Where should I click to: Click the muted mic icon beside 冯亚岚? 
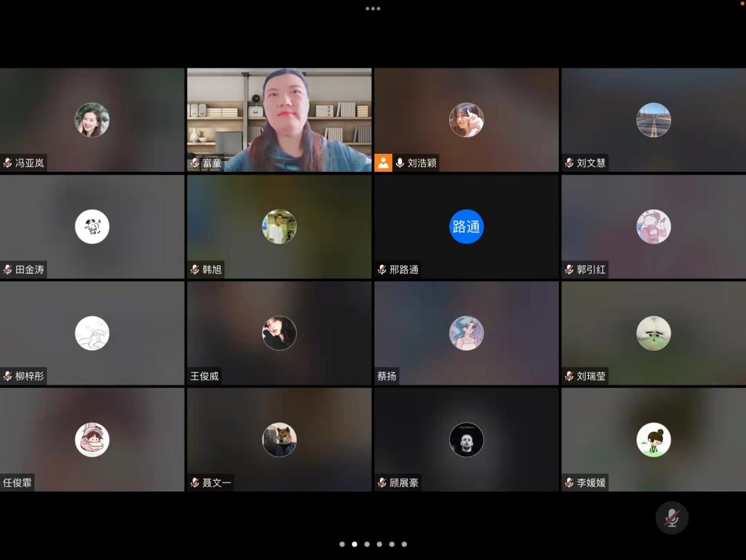(8, 162)
